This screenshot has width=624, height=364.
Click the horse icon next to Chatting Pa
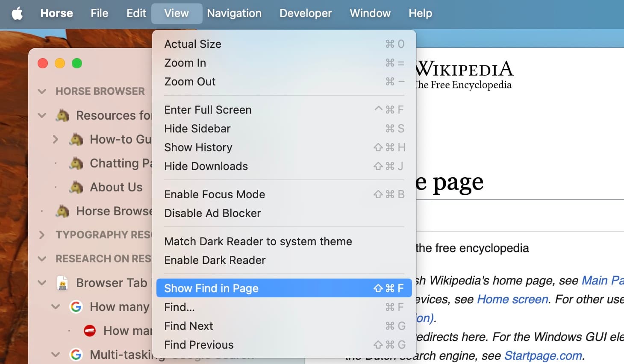click(x=76, y=163)
